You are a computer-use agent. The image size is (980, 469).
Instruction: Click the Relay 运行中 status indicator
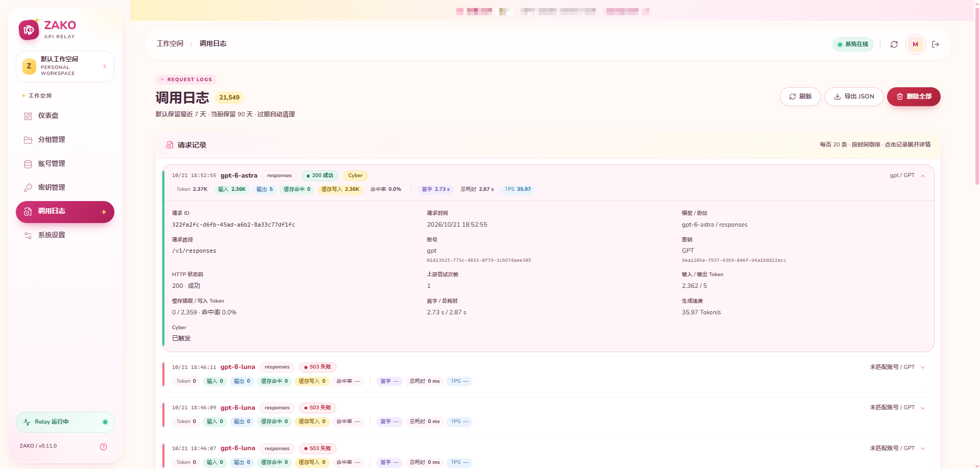click(x=65, y=422)
